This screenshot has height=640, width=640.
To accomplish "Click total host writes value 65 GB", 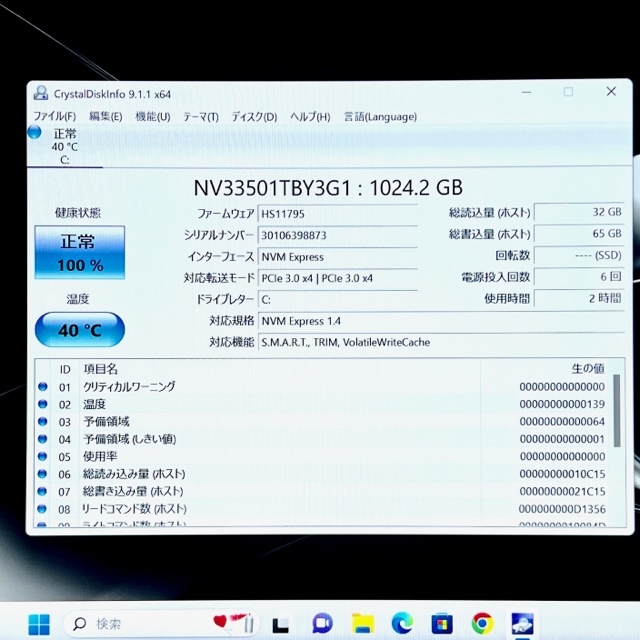I will pos(579,234).
